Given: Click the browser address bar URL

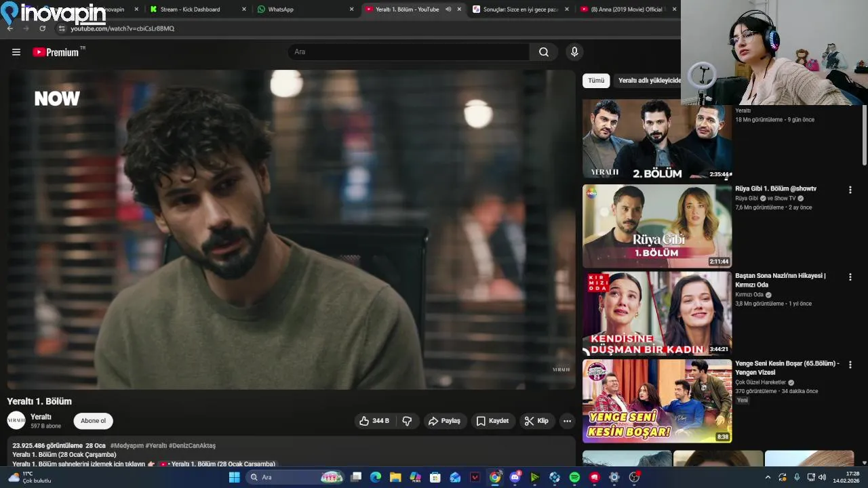Looking at the screenshot, I should (123, 28).
